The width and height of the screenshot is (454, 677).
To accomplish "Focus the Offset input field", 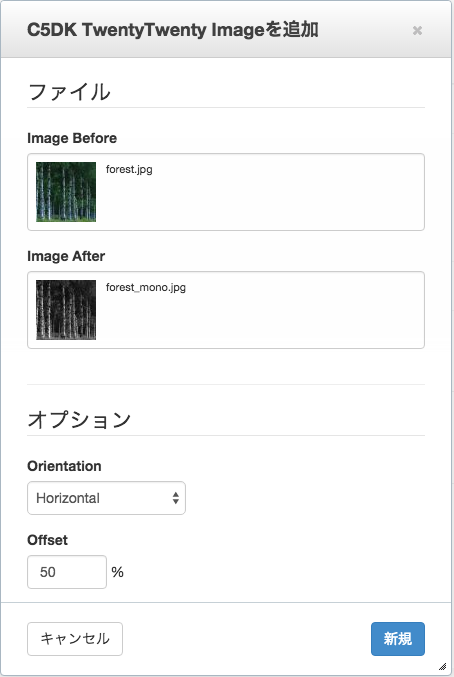I will pos(67,572).
